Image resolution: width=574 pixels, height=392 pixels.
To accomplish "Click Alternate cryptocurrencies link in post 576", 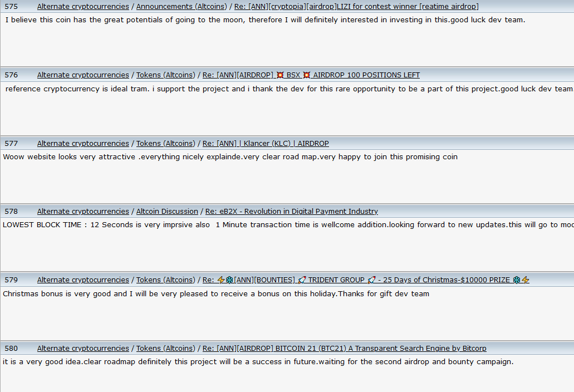I will (x=83, y=75).
